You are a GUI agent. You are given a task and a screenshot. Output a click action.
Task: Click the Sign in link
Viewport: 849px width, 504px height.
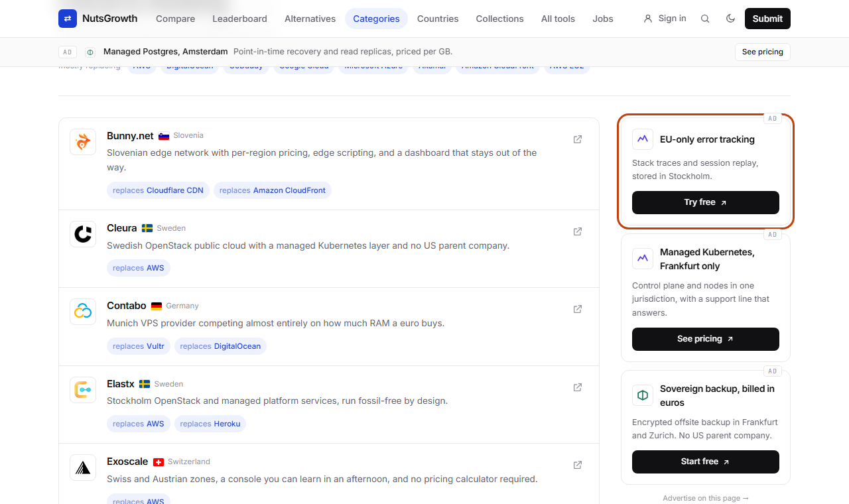[x=665, y=19]
